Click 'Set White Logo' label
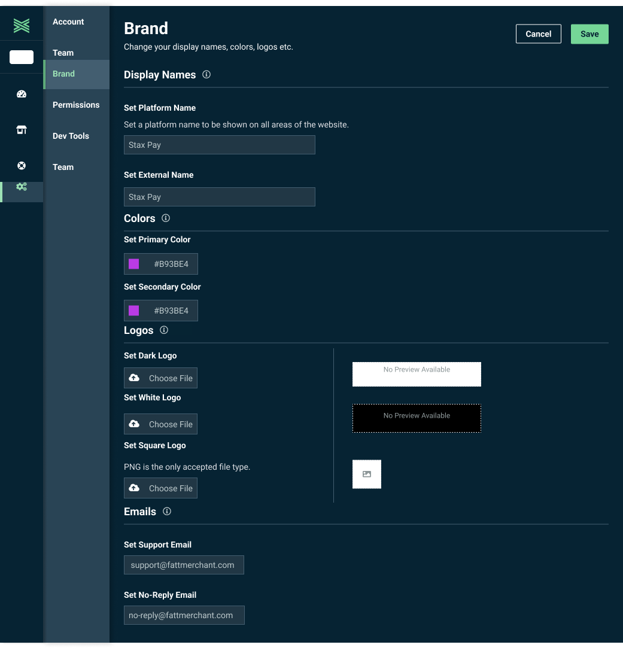Image resolution: width=623 pixels, height=672 pixels. click(153, 398)
